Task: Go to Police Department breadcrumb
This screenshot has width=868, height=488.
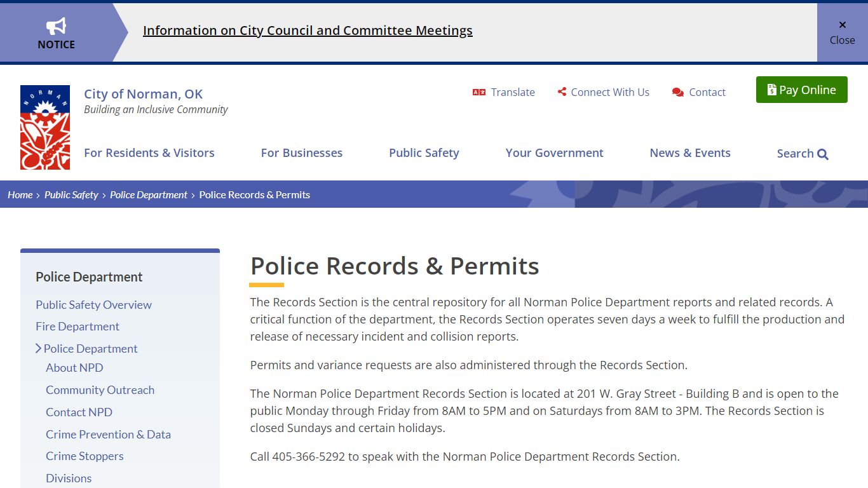Action: coord(149,195)
